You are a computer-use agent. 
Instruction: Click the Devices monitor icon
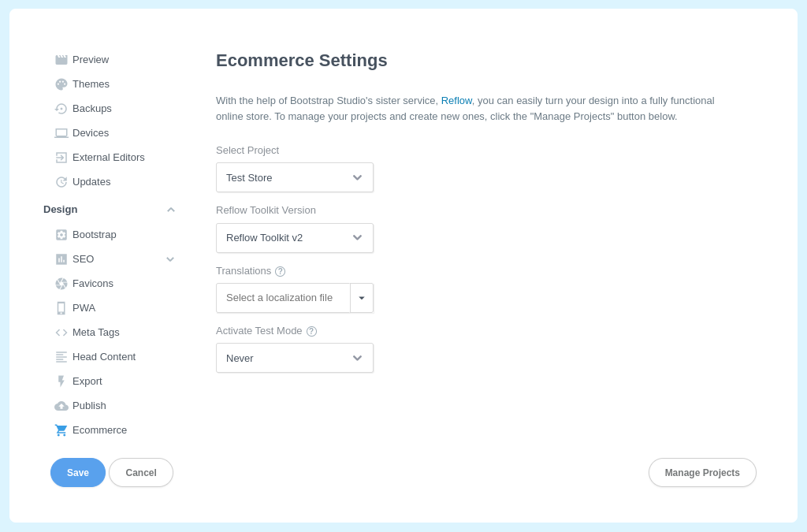coord(61,132)
